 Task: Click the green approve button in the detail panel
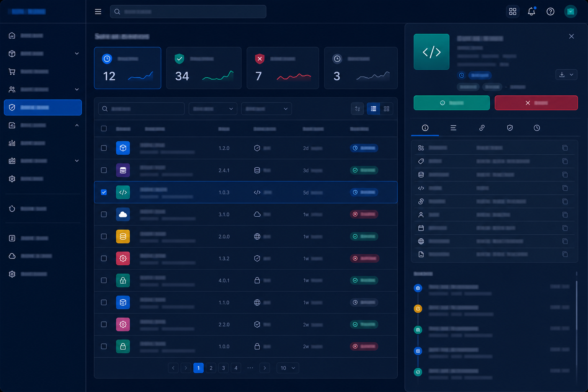[452, 103]
